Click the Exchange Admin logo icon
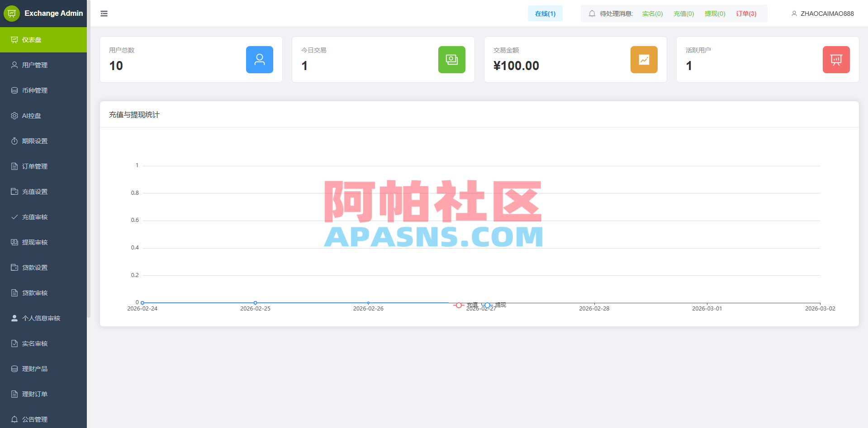 (12, 14)
